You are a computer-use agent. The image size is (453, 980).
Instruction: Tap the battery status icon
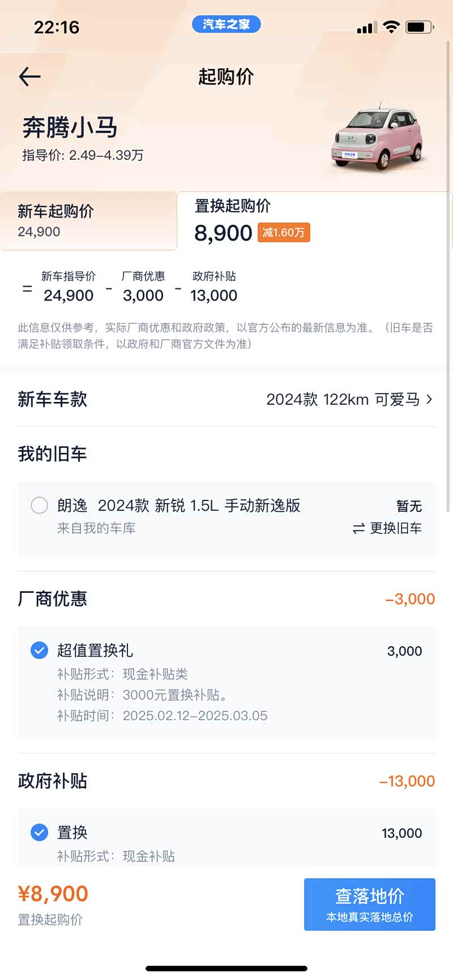click(420, 27)
